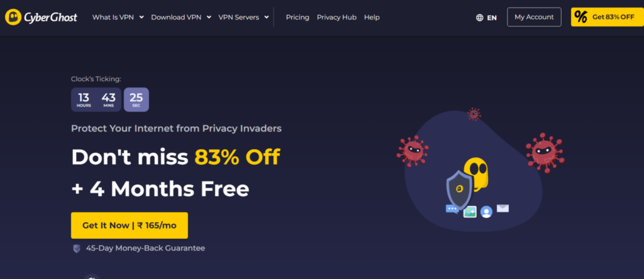644x279 pixels.
Task: Click the seconds countdown timer box
Action: pyautogui.click(x=136, y=100)
